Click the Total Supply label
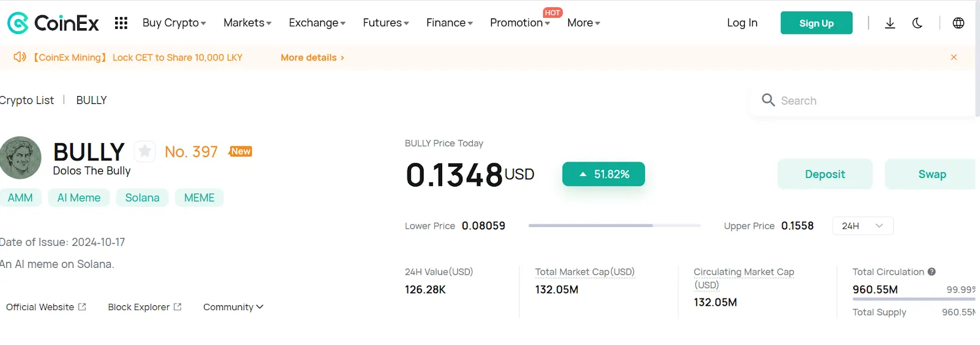The height and width of the screenshot is (345, 980). [879, 312]
